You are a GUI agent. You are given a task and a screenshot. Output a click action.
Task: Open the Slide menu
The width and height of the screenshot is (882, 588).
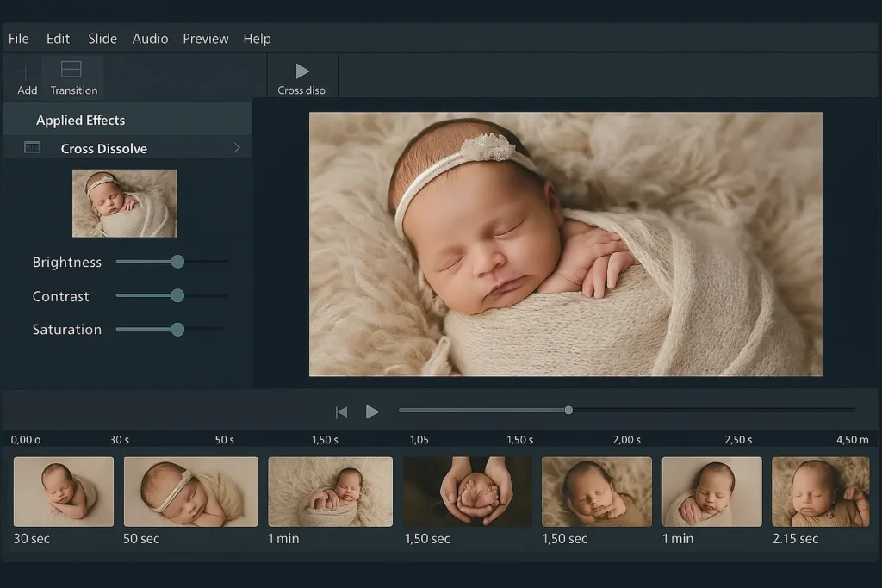tap(102, 39)
